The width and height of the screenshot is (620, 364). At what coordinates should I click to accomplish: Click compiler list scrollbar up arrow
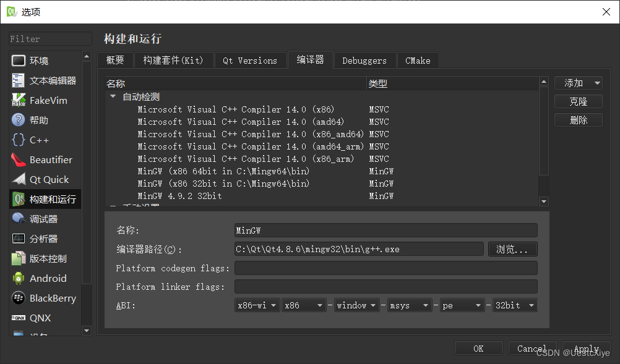click(544, 82)
